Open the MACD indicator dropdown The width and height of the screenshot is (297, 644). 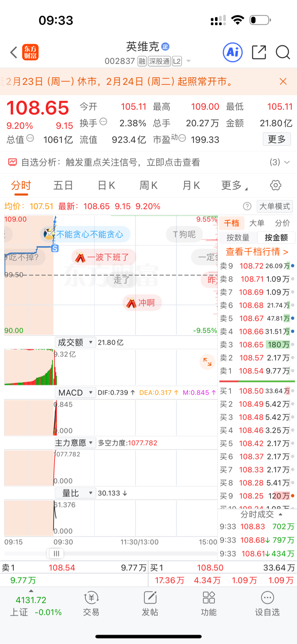[75, 393]
